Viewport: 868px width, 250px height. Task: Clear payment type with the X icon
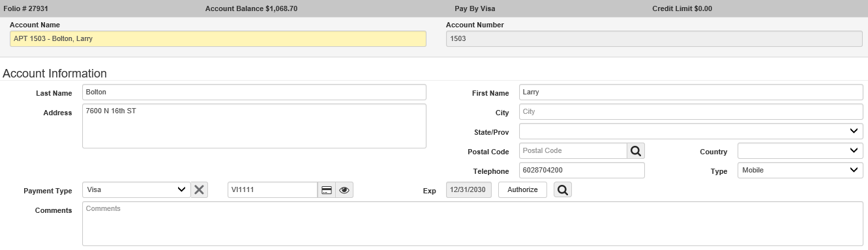200,190
